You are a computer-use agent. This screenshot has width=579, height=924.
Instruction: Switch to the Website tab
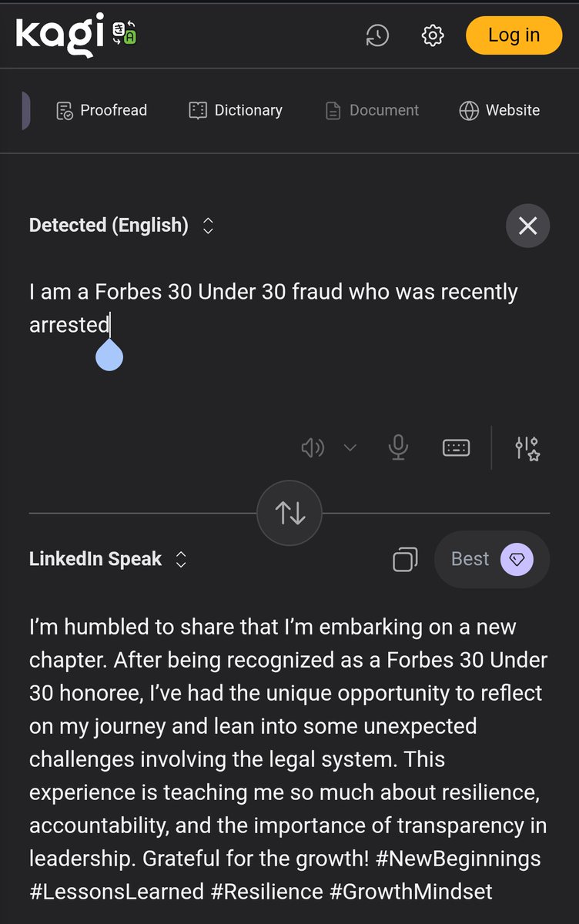(500, 110)
